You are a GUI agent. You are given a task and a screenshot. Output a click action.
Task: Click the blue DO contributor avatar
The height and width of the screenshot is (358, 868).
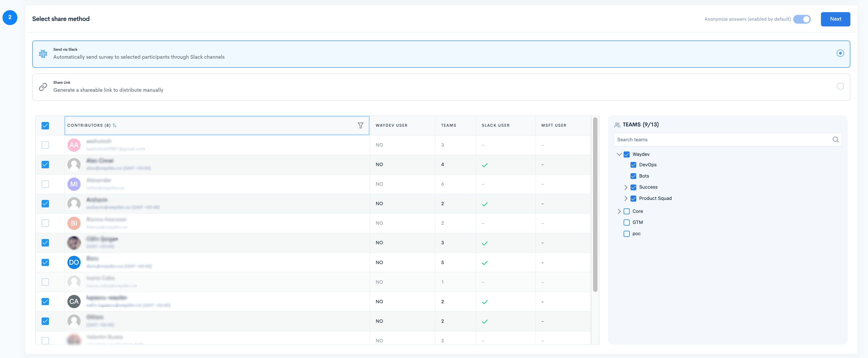[74, 262]
